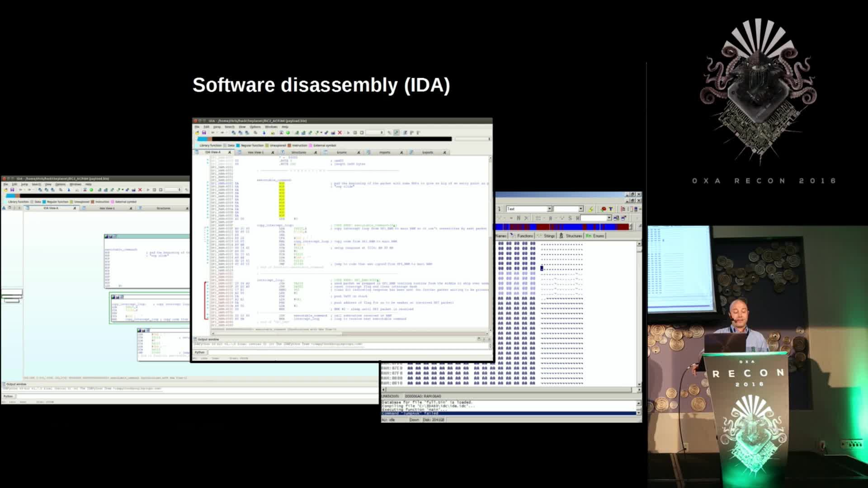Click the red X icon in left IDA toolbar

pos(140,190)
